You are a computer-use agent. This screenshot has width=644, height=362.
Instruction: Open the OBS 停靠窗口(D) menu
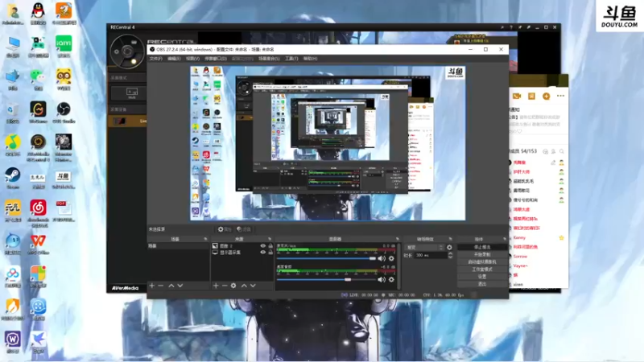click(x=216, y=59)
